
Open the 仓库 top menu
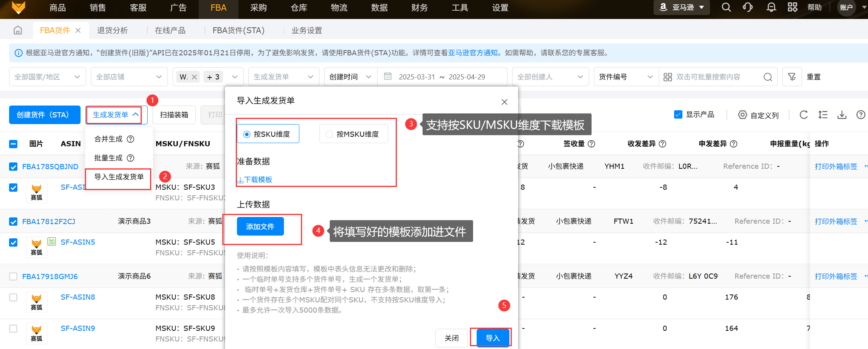[299, 8]
